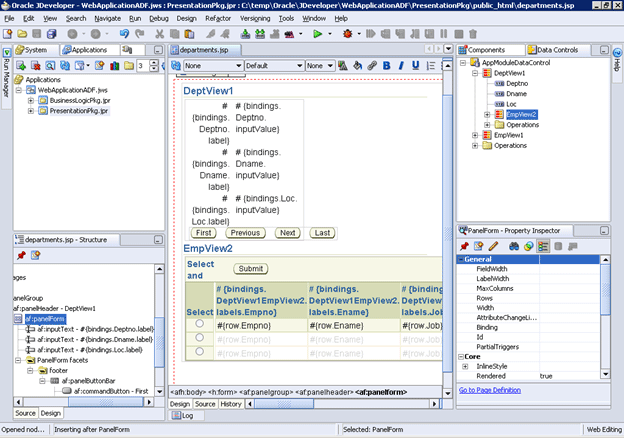Viewport: 624px width, 438px height.
Task: Click the Previous button in DeptView1 form
Action: pos(245,233)
